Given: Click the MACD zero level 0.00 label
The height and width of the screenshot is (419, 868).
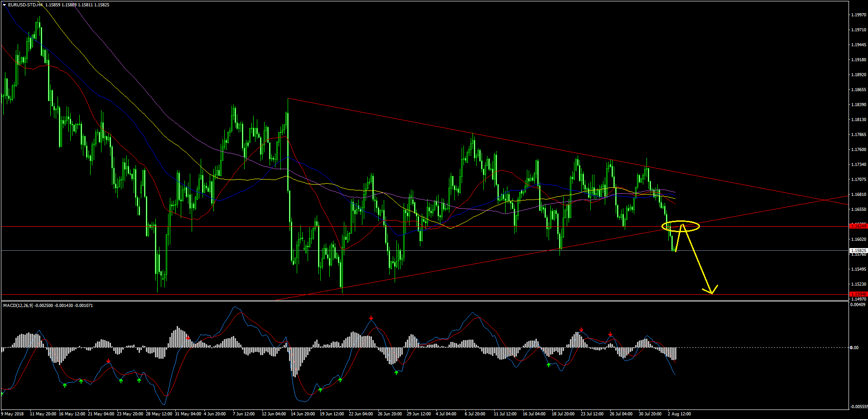Looking at the screenshot, I should [x=854, y=348].
